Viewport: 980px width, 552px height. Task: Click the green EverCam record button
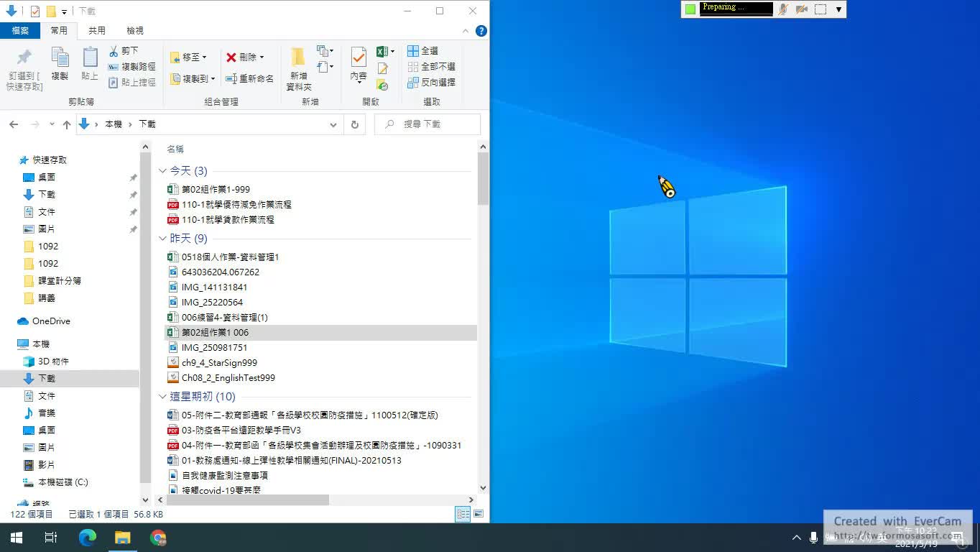(x=690, y=9)
